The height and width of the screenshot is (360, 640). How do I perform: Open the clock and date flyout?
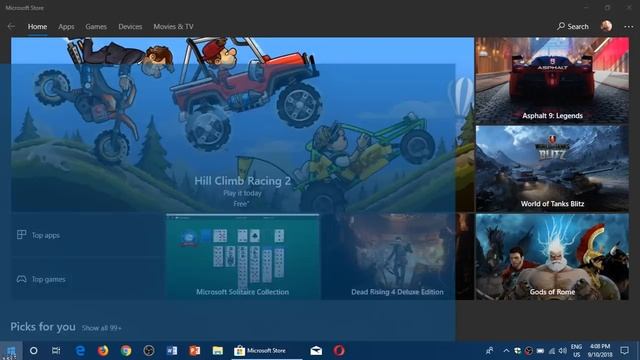click(x=600, y=351)
